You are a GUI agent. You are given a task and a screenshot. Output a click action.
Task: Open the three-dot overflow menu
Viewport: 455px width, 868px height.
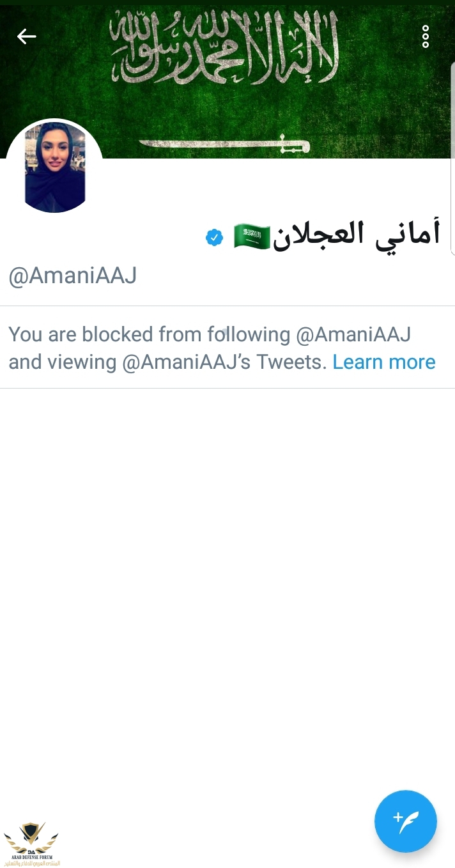click(426, 37)
